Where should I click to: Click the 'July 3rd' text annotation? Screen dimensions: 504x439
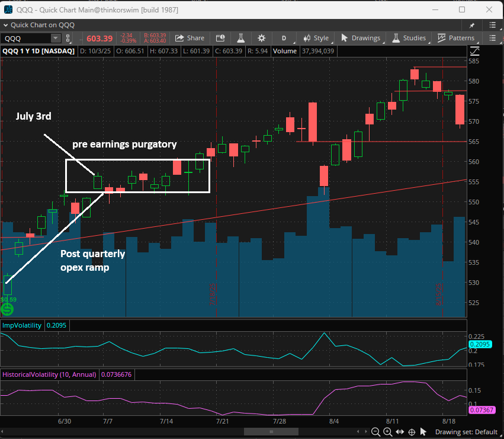[33, 116]
